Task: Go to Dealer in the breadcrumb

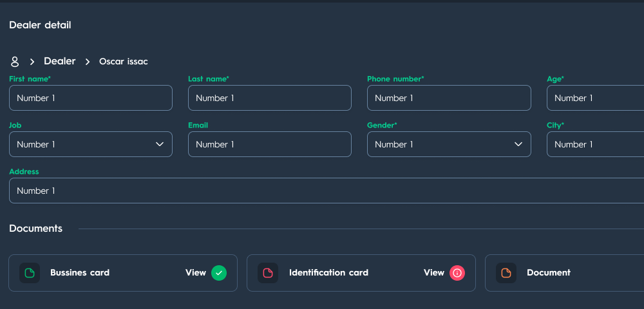Action: click(59, 61)
